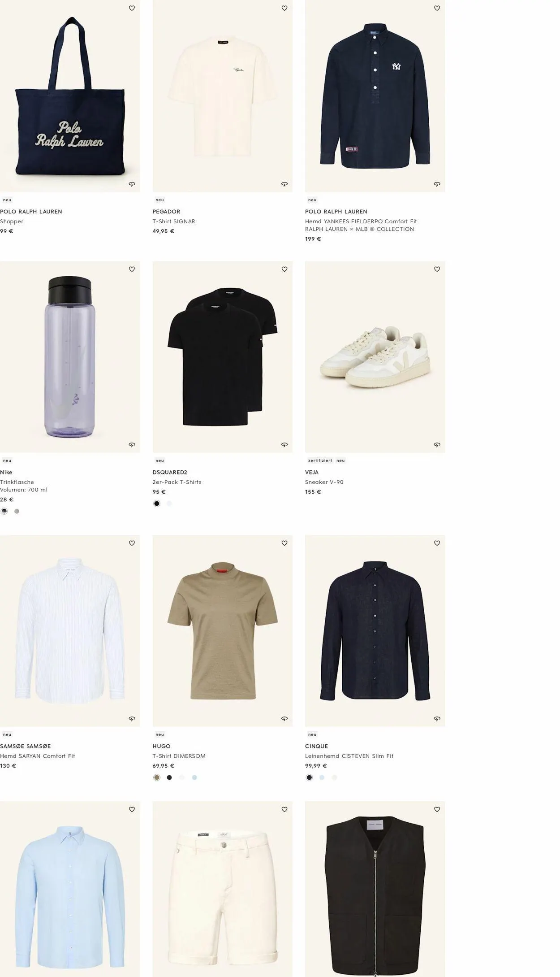Select white variant of DSQUARED2 T-Shirts
560x977 pixels.
pos(169,504)
